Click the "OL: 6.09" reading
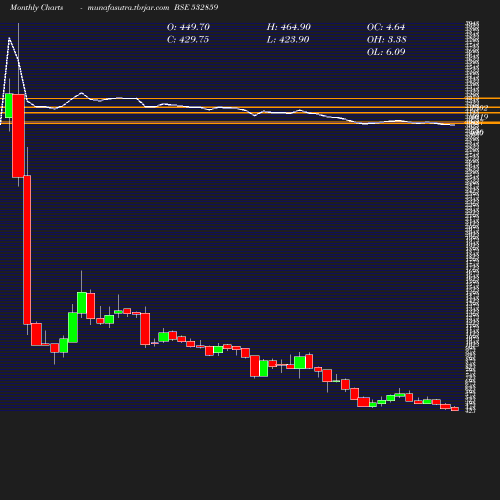 pos(386,52)
